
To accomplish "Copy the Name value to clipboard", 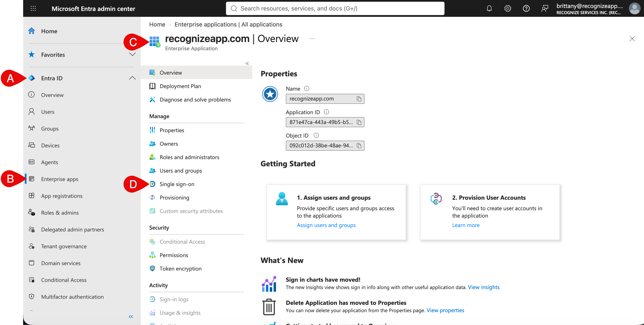I will [x=359, y=99].
